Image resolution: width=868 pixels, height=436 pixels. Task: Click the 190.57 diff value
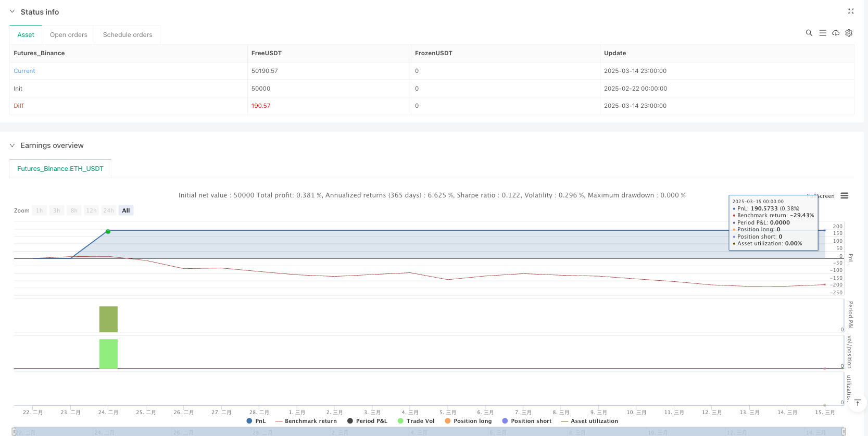point(261,106)
